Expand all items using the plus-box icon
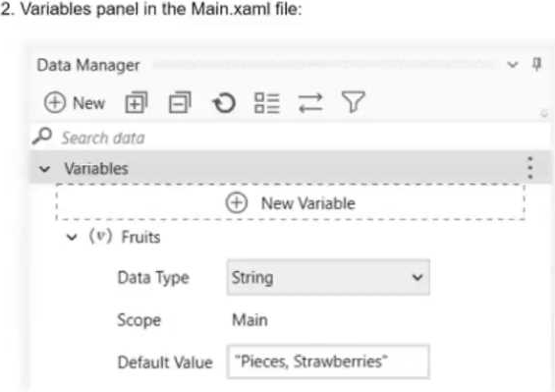Image resolution: width=555 pixels, height=392 pixels. point(137,103)
